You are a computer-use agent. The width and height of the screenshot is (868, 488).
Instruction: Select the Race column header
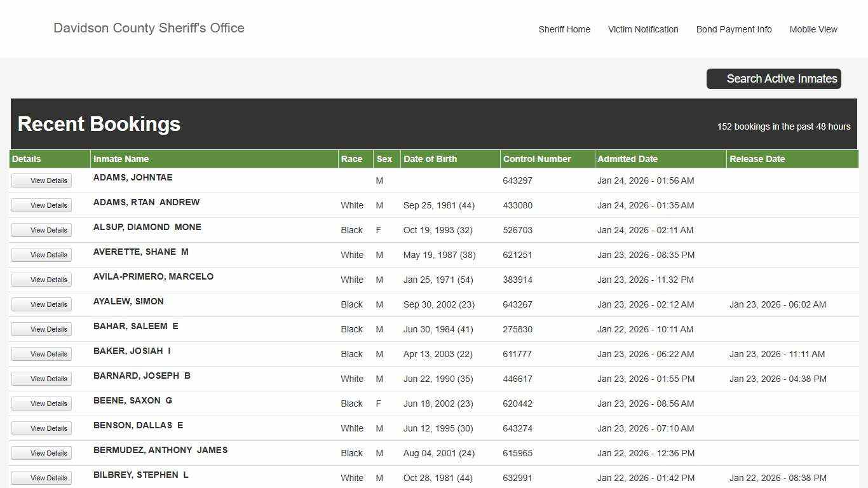point(351,159)
